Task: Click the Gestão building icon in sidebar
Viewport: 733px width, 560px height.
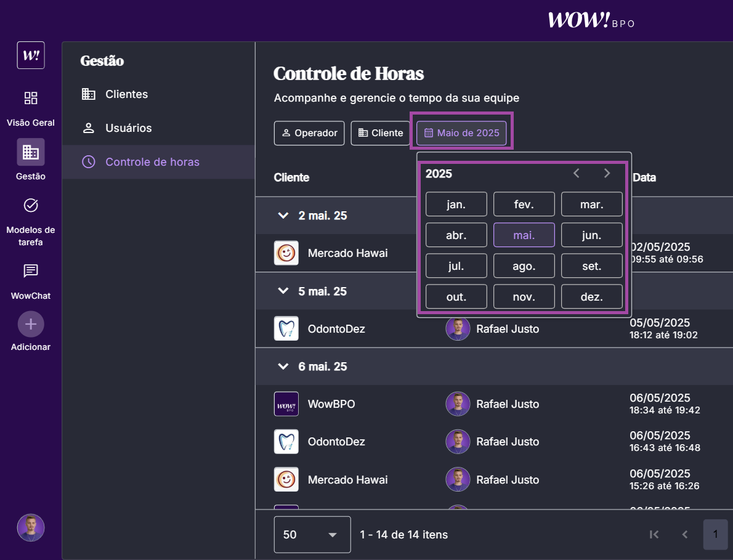Action: [x=31, y=152]
